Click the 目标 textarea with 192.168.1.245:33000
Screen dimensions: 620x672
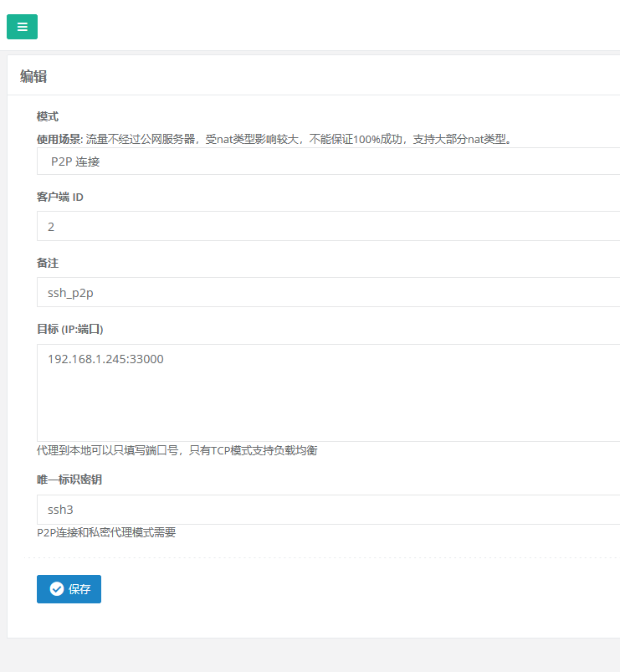[328, 392]
